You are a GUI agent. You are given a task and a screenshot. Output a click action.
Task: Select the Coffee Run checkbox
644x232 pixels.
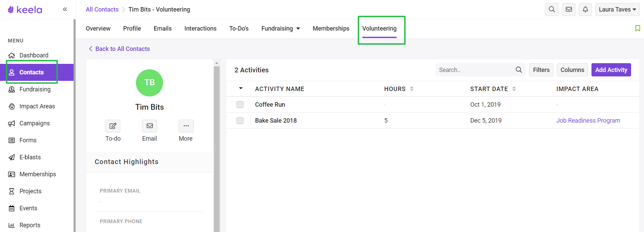pyautogui.click(x=240, y=105)
